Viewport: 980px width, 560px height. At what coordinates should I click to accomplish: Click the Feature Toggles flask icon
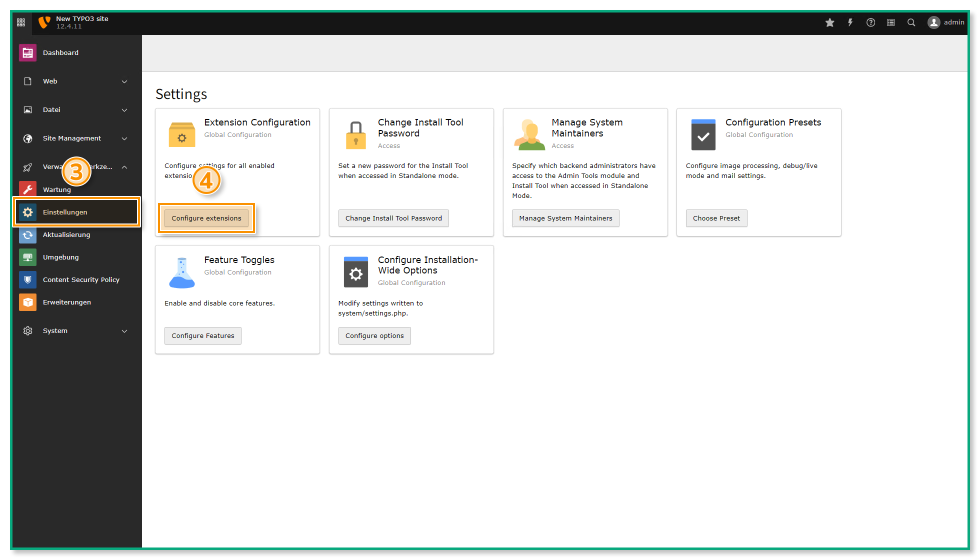coord(182,272)
